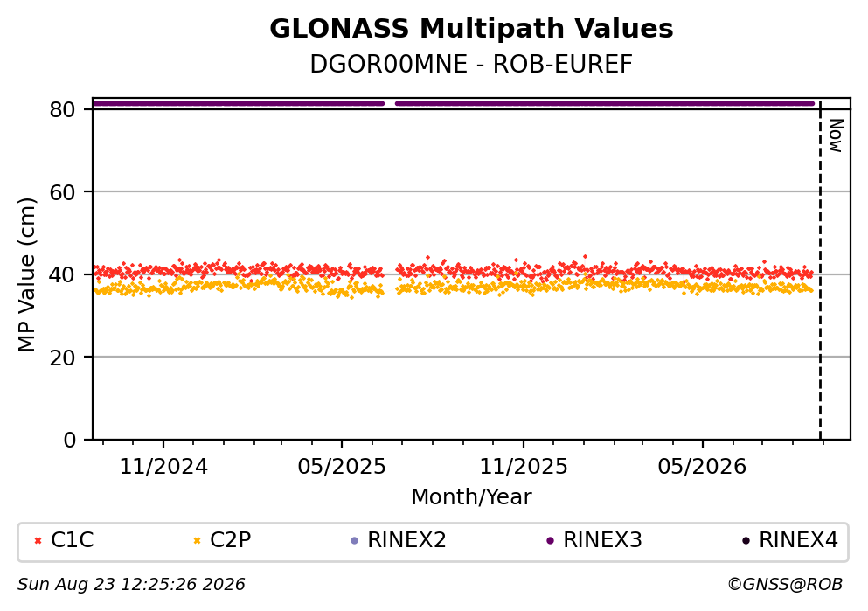Click the dashed Now marker line
868x611 pixels.
(x=820, y=269)
